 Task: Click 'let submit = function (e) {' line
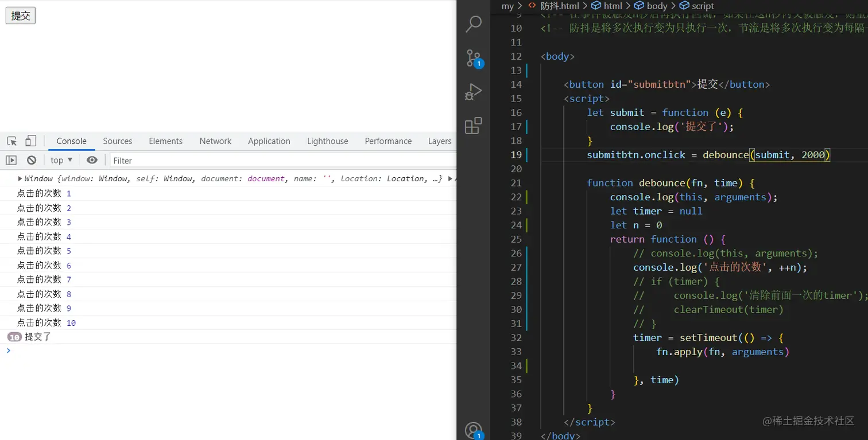tap(665, 112)
